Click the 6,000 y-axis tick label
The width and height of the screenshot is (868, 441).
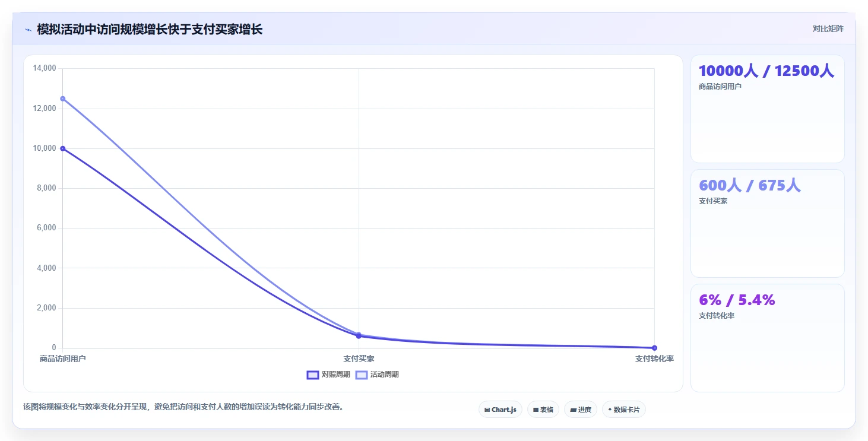coord(46,228)
